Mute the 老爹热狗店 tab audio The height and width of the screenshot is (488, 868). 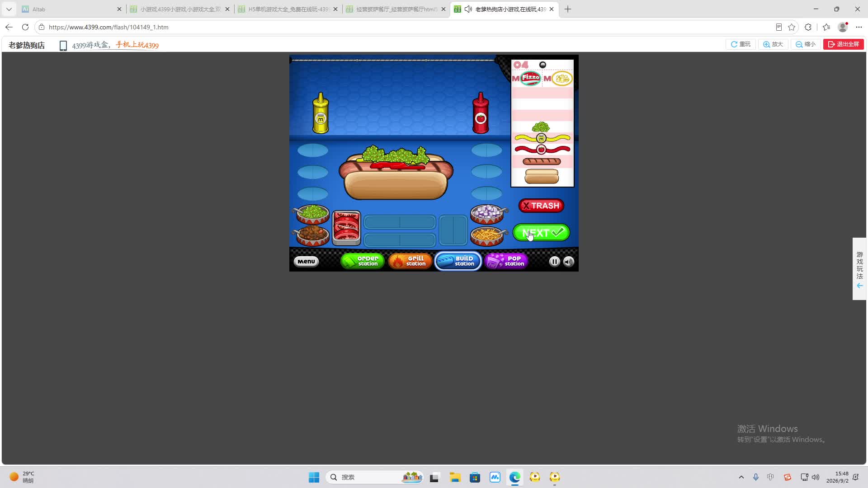[468, 9]
